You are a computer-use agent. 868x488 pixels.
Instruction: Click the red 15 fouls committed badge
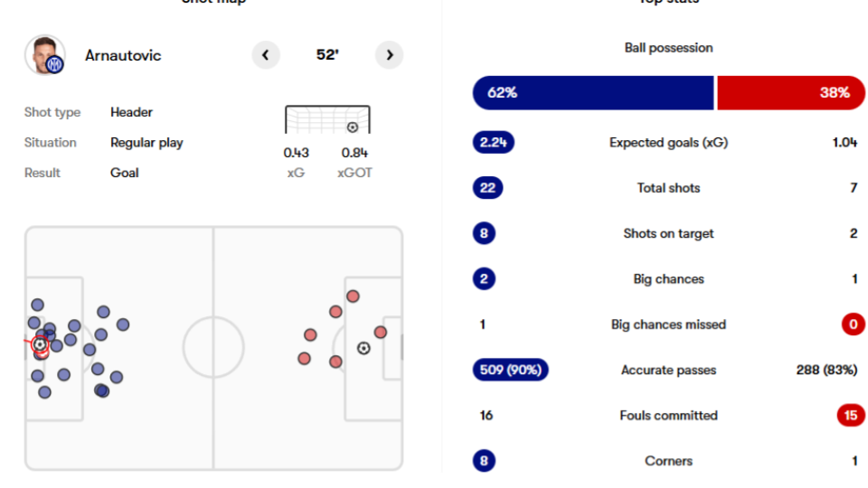click(x=851, y=415)
